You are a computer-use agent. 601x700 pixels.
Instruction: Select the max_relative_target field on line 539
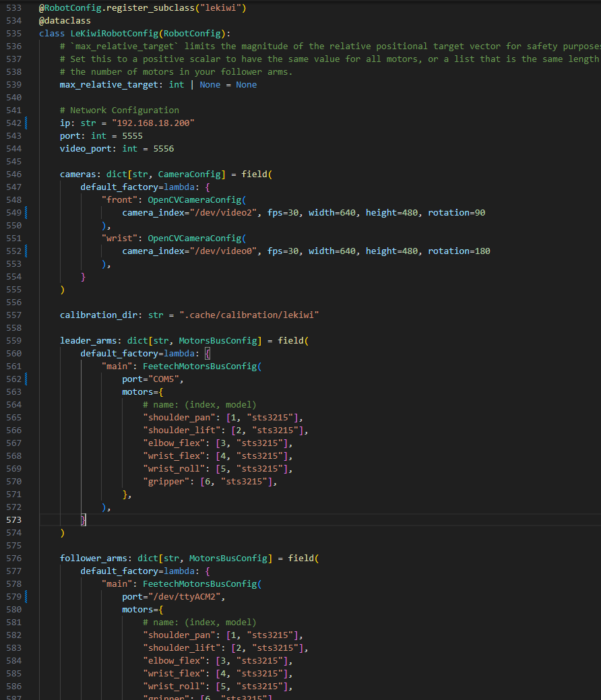coord(109,85)
